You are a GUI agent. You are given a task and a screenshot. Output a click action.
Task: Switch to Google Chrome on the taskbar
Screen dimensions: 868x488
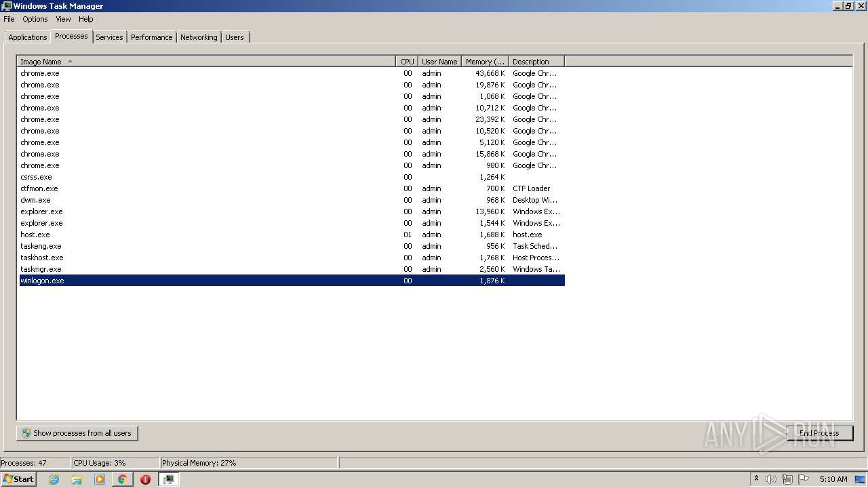[x=122, y=479]
